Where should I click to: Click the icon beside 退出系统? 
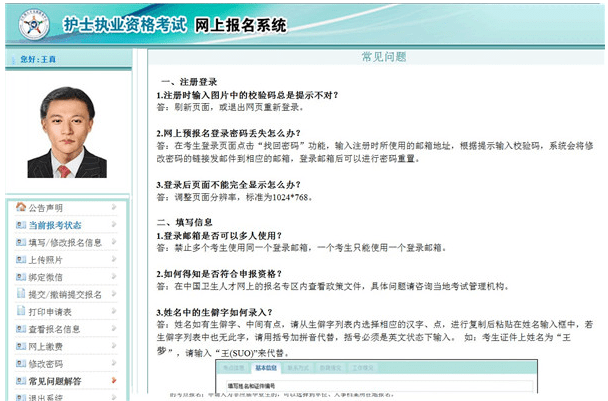point(21,397)
